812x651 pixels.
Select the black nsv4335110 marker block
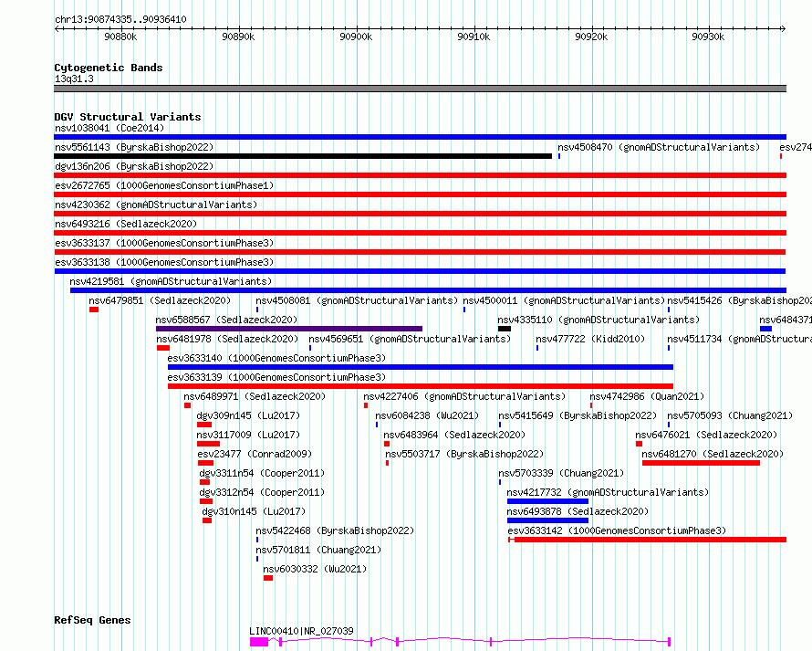point(505,329)
